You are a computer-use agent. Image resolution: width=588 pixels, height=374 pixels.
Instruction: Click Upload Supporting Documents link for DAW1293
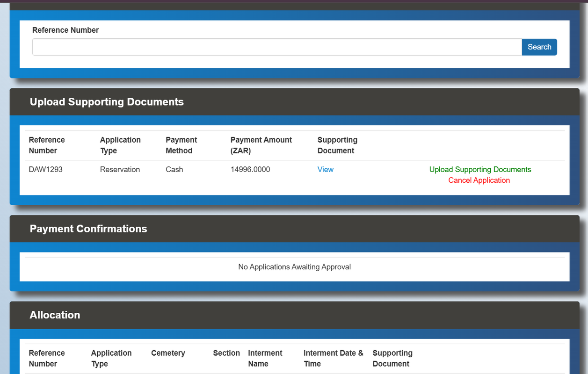coord(480,169)
